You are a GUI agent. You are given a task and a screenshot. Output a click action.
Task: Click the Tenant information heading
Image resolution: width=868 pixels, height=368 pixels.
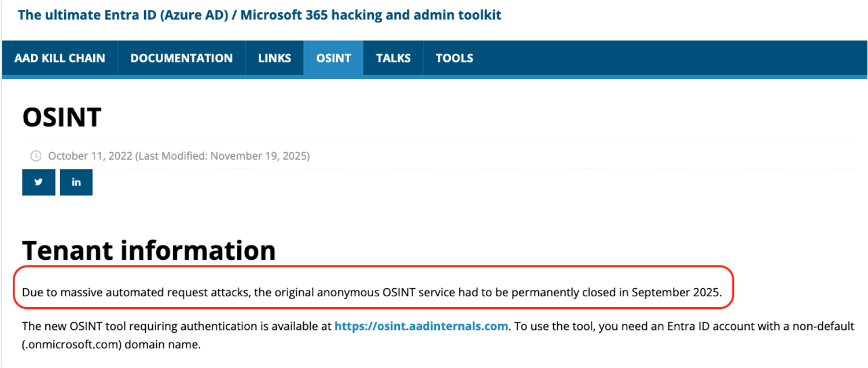pos(149,250)
